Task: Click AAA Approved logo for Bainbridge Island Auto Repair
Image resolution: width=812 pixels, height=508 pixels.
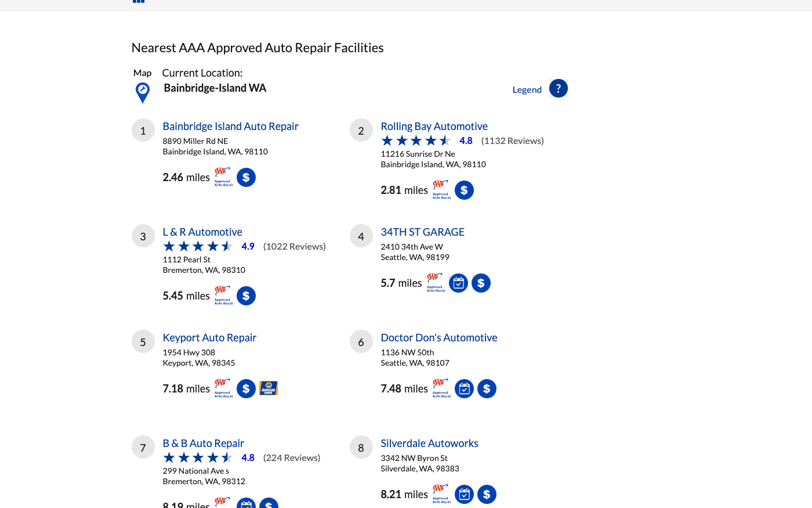Action: (223, 177)
